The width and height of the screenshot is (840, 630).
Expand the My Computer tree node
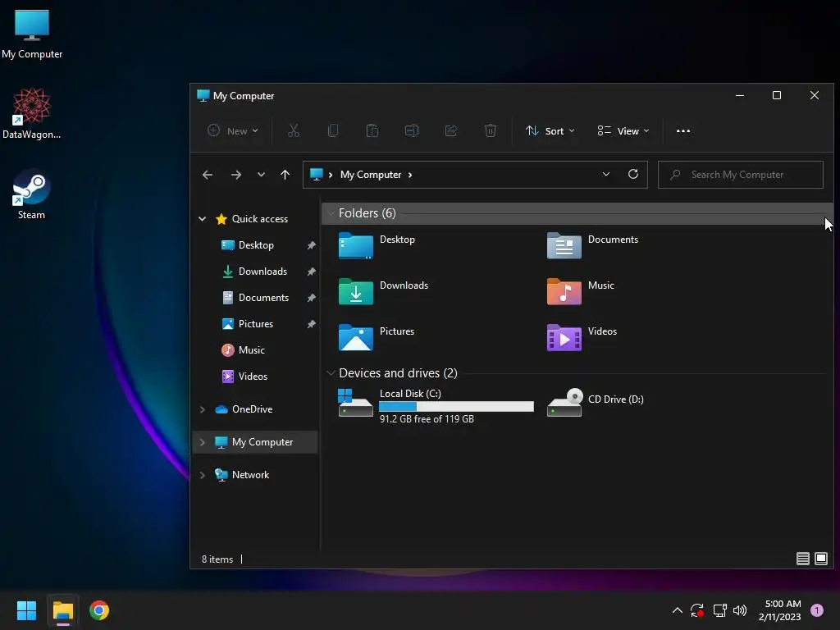point(203,442)
